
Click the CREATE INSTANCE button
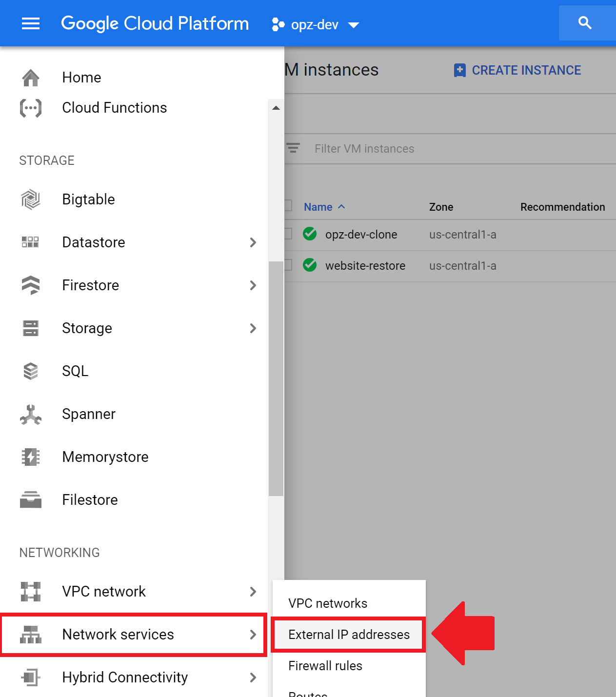[517, 70]
